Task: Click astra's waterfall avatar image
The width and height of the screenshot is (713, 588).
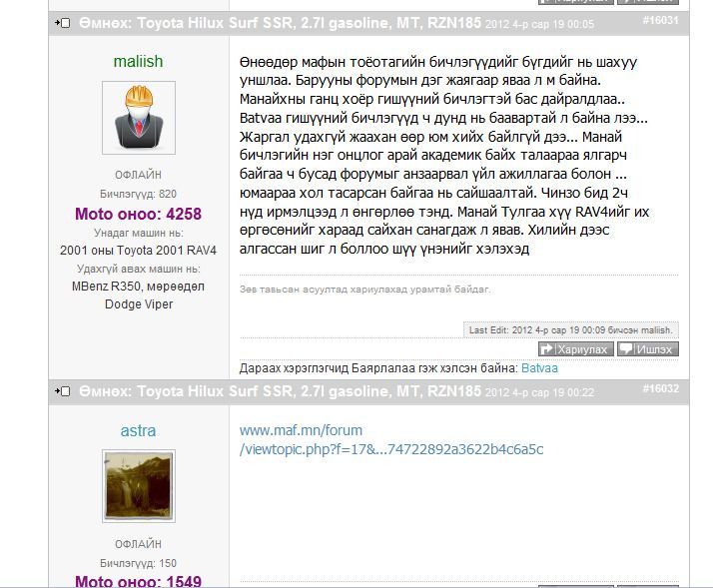Action: (139, 486)
